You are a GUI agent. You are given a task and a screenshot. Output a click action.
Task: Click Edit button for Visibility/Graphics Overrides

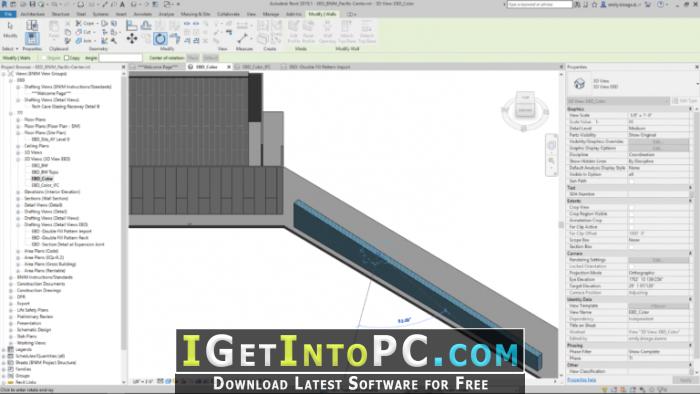click(x=658, y=141)
